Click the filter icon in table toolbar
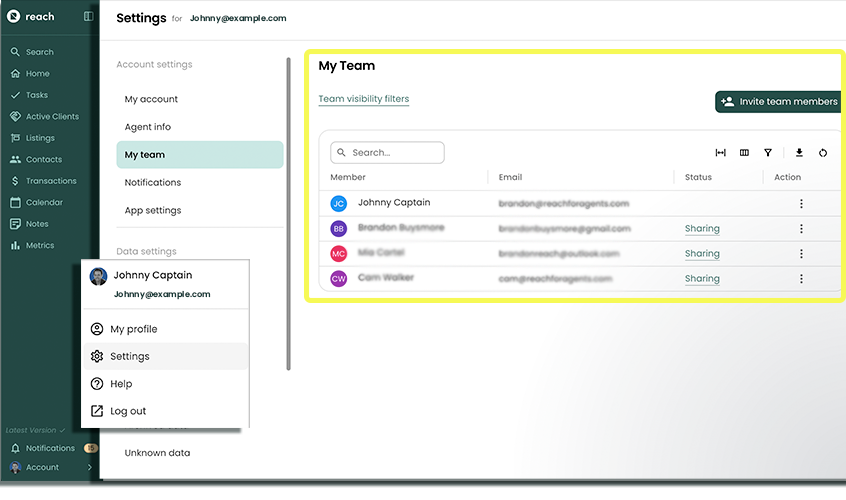The width and height of the screenshot is (846, 500). tap(768, 153)
